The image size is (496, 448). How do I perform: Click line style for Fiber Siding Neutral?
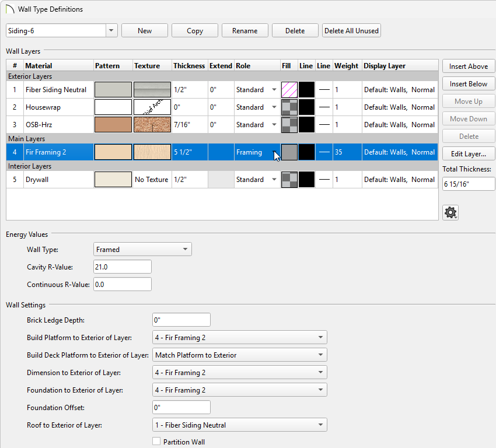pos(324,90)
